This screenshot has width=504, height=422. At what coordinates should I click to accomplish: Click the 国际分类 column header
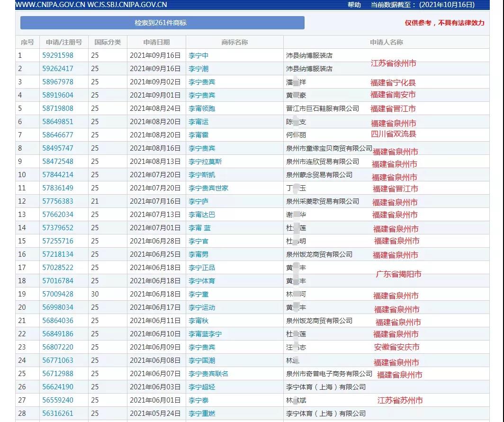click(108, 42)
